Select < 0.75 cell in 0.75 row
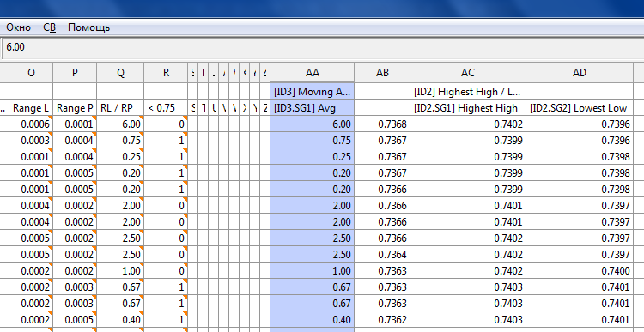The image size is (644, 332). [x=166, y=141]
